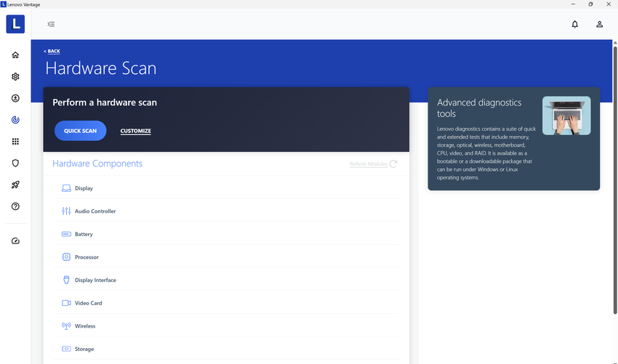
Task: Select the Battery hardware component
Action: (x=84, y=235)
